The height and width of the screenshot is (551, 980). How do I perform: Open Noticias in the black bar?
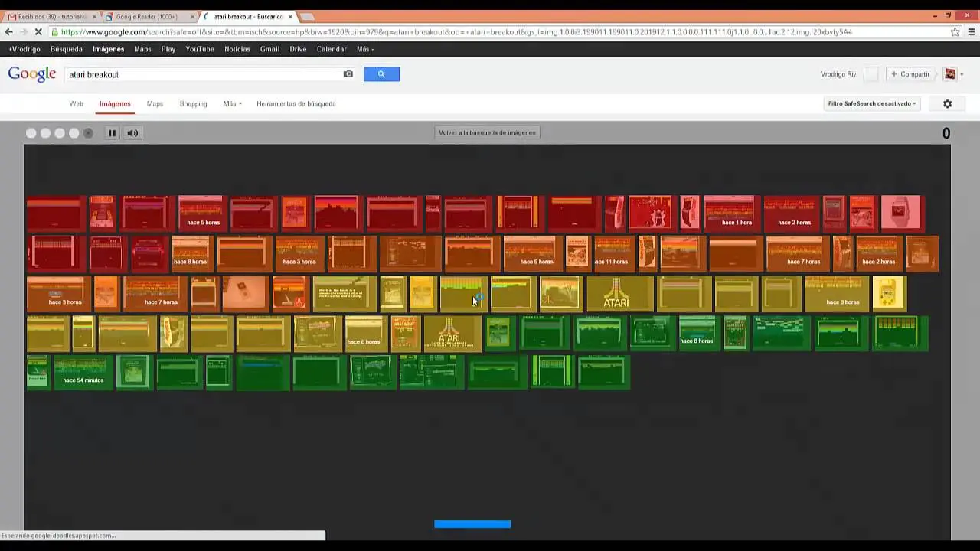tap(237, 49)
